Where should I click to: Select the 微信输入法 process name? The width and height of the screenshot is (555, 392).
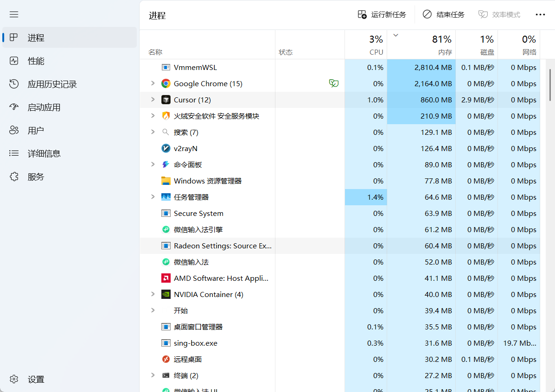tap(191, 262)
